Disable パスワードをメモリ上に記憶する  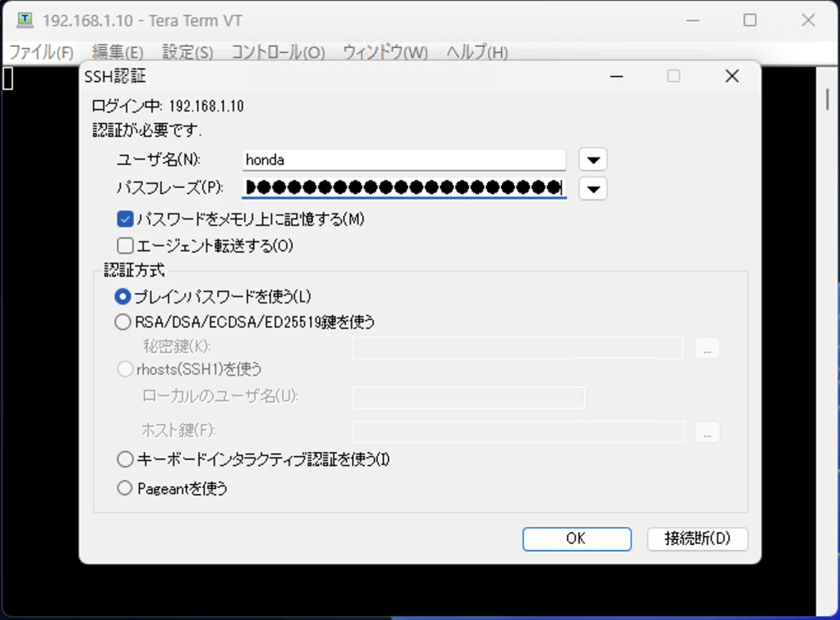click(x=125, y=219)
